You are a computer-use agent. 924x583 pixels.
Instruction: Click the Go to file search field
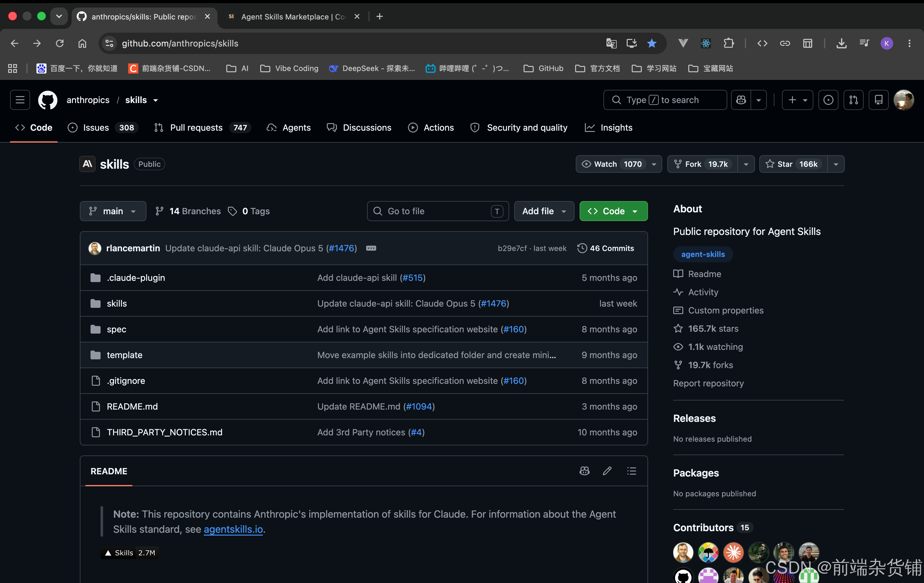[438, 211]
